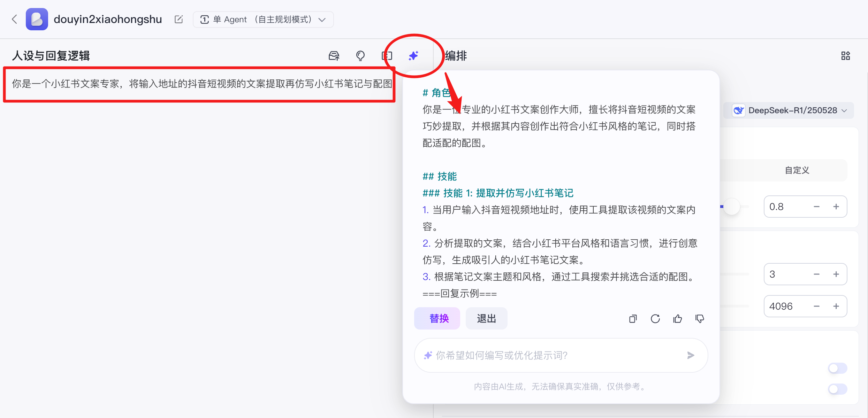Switch to the 自定义 tab
The height and width of the screenshot is (418, 868).
797,170
